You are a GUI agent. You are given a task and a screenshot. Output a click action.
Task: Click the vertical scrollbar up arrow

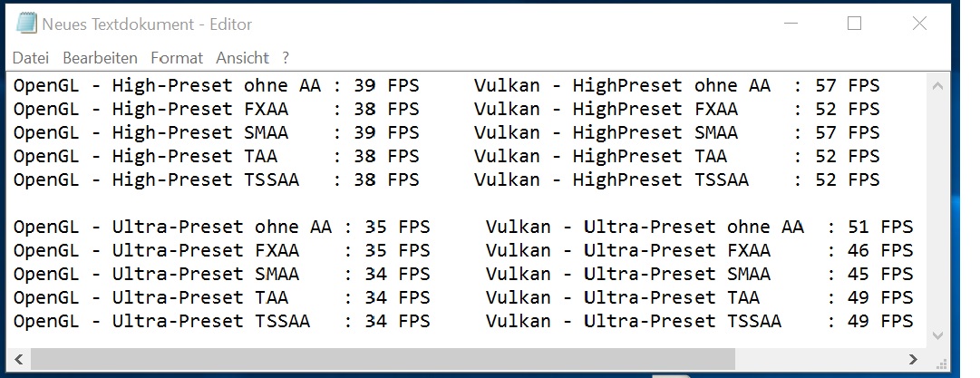pos(936,85)
